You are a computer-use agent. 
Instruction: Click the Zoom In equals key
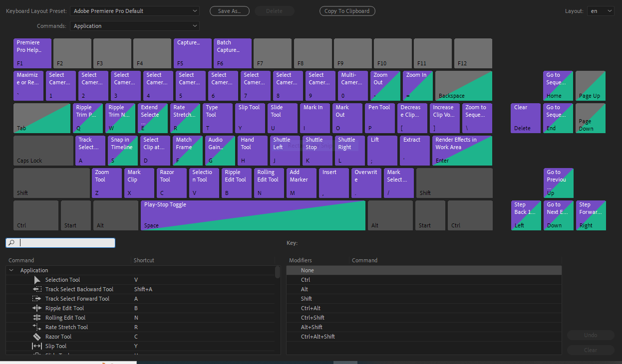pos(418,86)
